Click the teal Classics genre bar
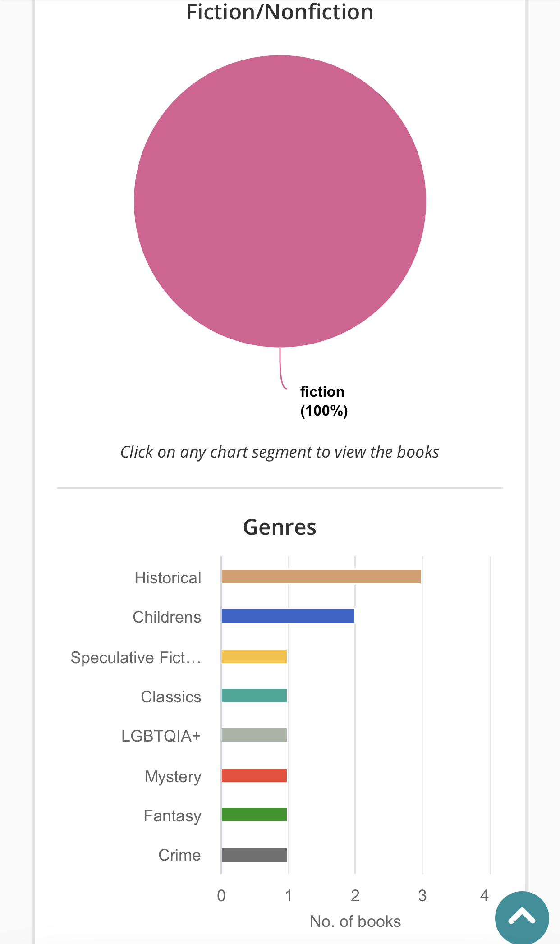This screenshot has width=560, height=944. click(x=254, y=696)
